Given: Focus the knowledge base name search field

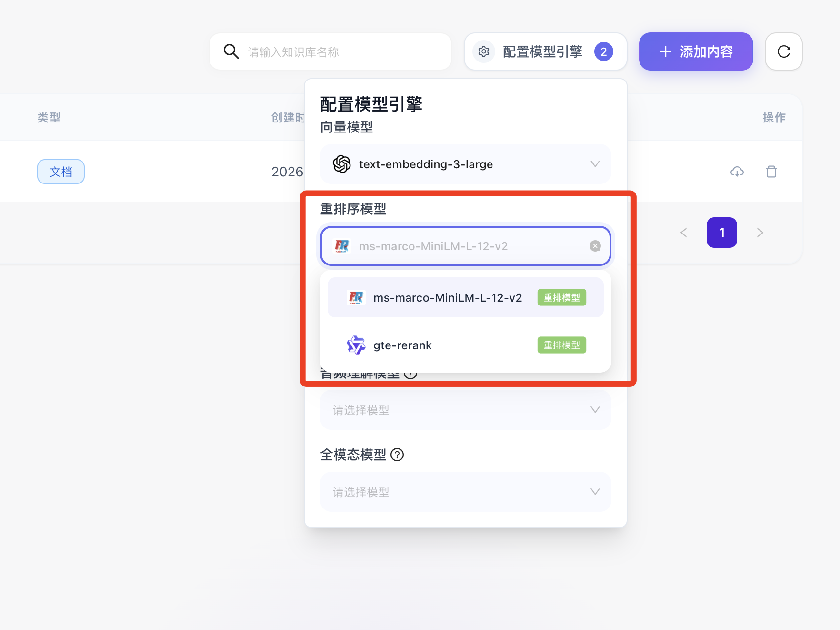Looking at the screenshot, I should pyautogui.click(x=343, y=51).
